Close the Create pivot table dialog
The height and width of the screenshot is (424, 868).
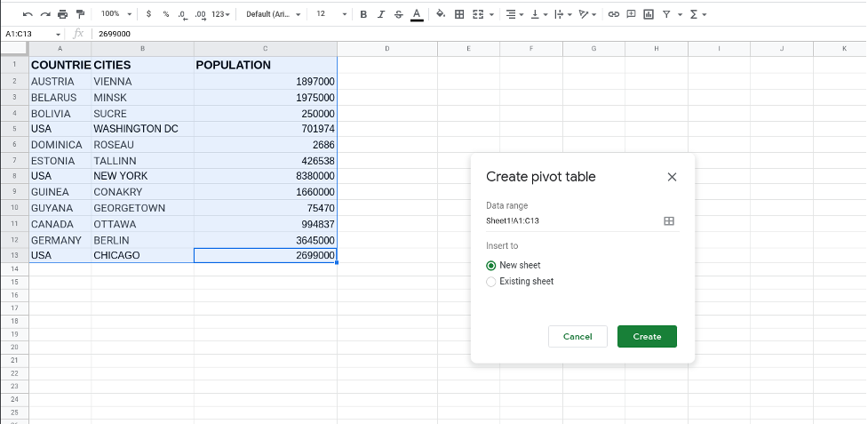[x=672, y=177]
